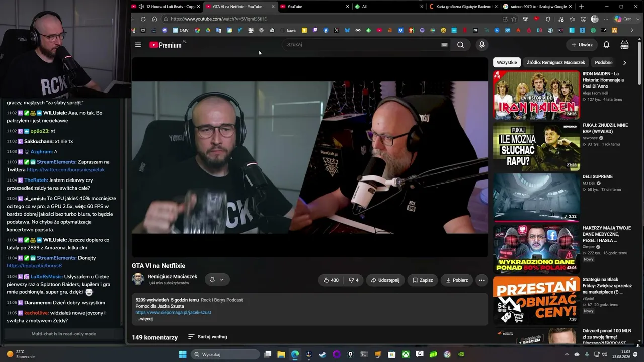Open subscription notification bell dropdown
644x362 pixels.
217,280
